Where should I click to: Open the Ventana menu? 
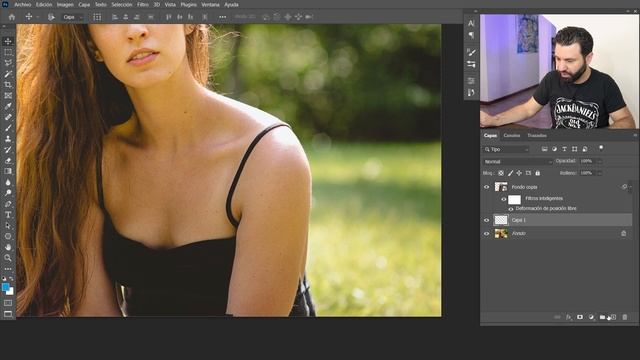(210, 4)
